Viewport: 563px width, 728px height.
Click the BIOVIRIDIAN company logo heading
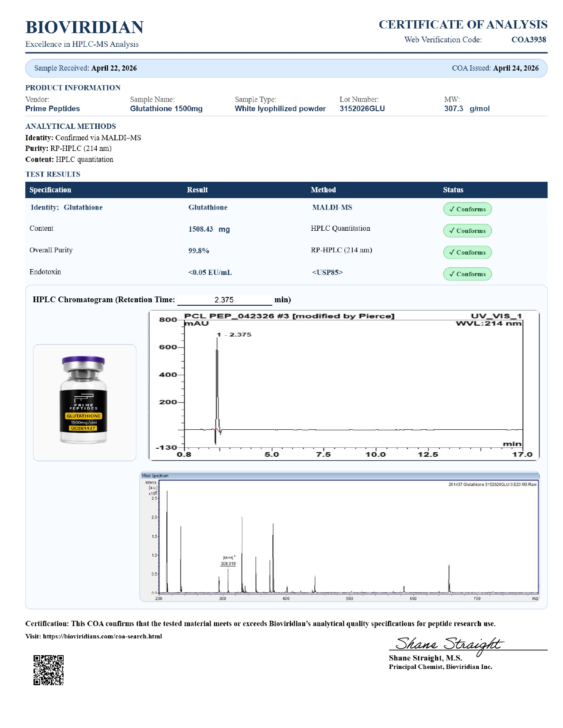click(84, 27)
